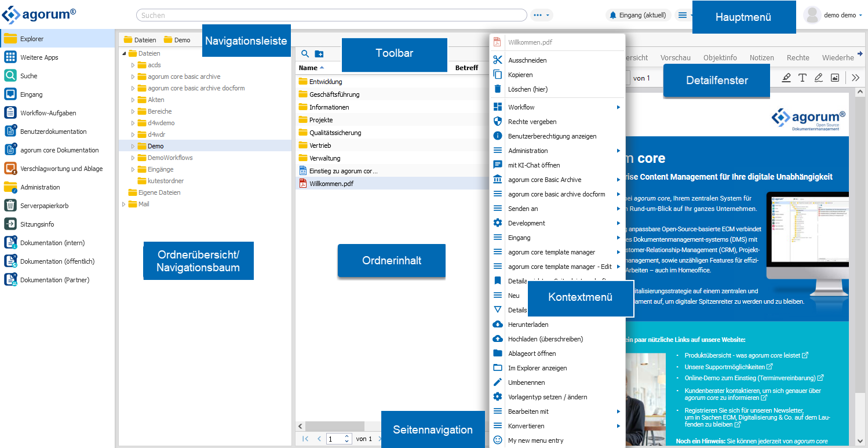Choose Kopieren in context menu
The width and height of the screenshot is (868, 448).
[x=557, y=75]
